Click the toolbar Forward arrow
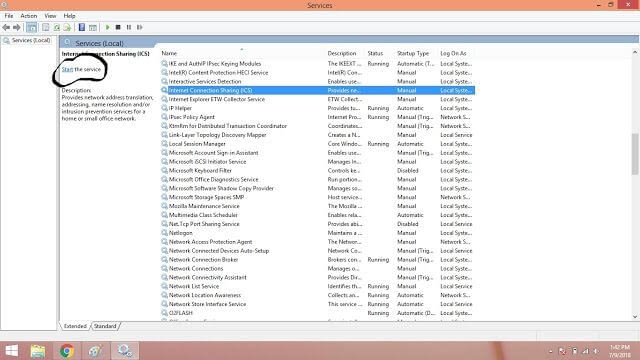 [x=16, y=27]
